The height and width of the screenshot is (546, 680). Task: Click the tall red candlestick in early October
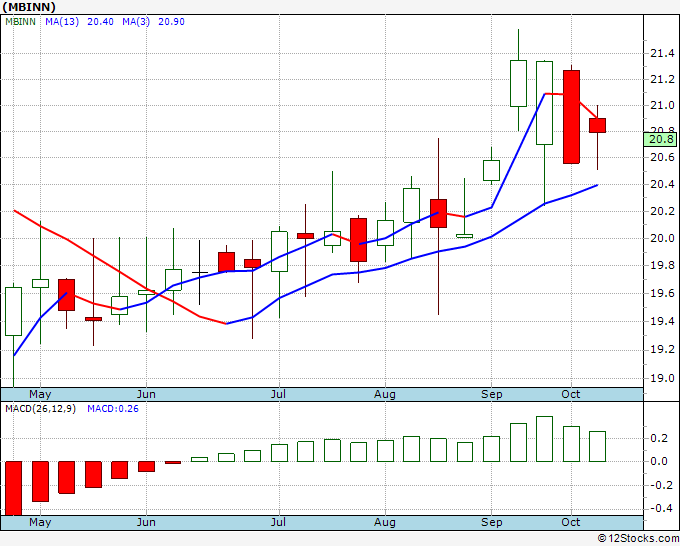(x=572, y=117)
